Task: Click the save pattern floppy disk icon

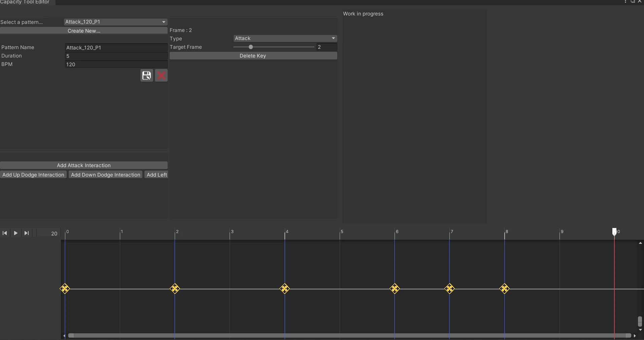Action: 147,75
